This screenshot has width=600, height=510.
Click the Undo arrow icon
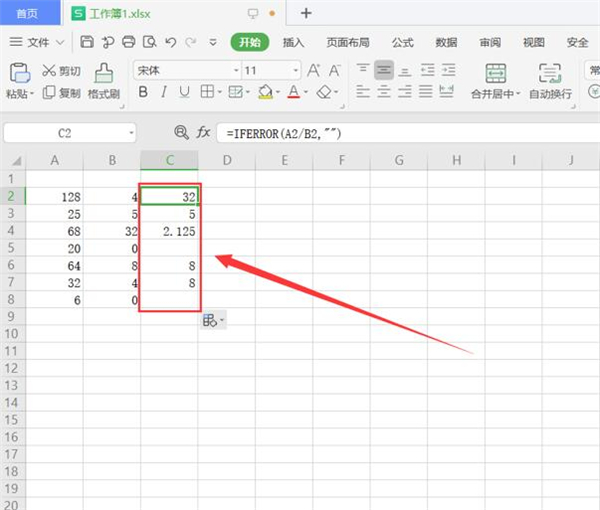pyautogui.click(x=170, y=42)
